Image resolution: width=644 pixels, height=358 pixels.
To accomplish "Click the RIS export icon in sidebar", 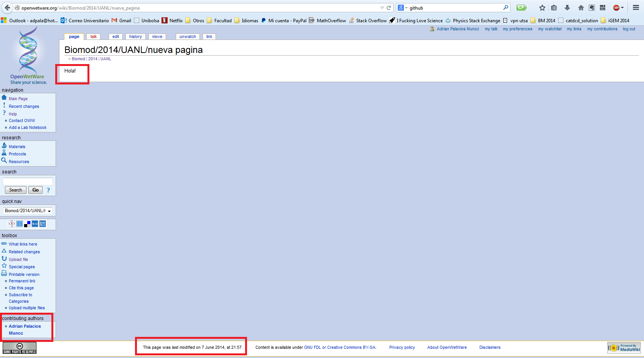I will (x=35, y=224).
